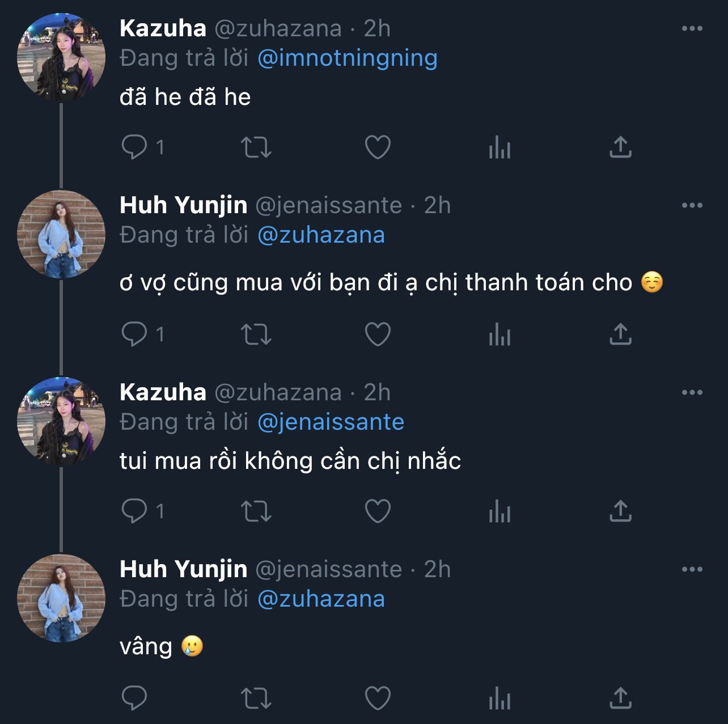Open Huh Yunjin's display name on "vâng" tweet

click(183, 569)
